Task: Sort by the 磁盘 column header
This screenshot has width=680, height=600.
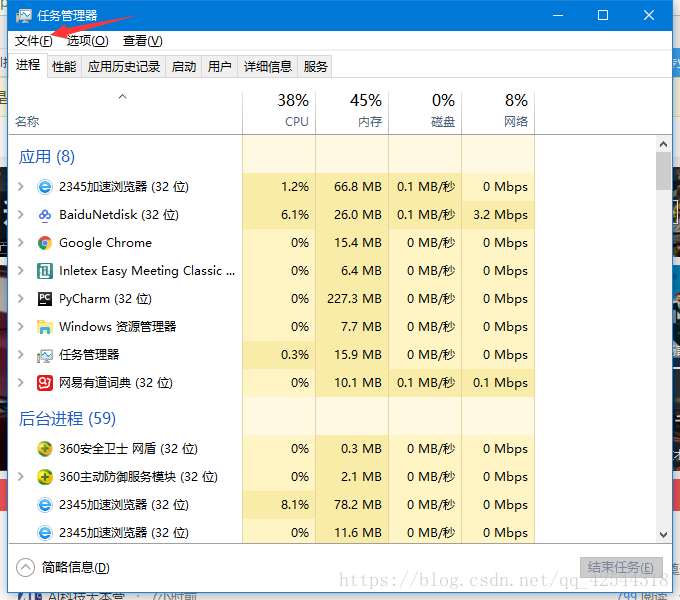Action: (x=425, y=112)
